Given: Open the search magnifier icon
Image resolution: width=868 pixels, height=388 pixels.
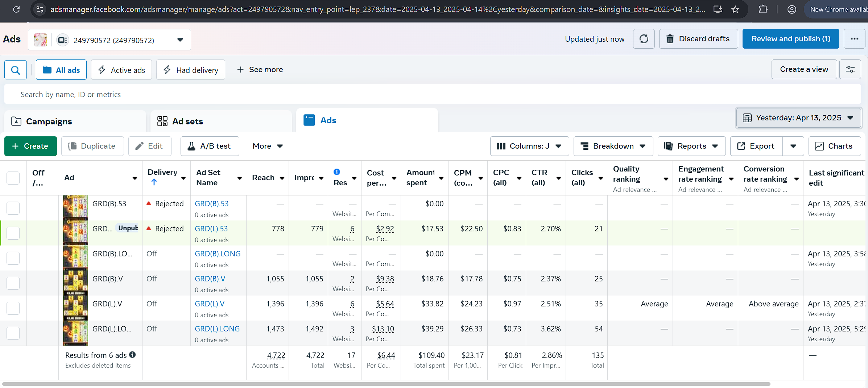Looking at the screenshot, I should tap(16, 70).
